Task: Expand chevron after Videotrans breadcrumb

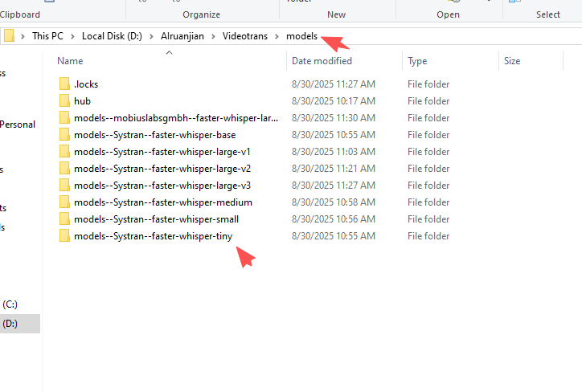Action: [277, 36]
